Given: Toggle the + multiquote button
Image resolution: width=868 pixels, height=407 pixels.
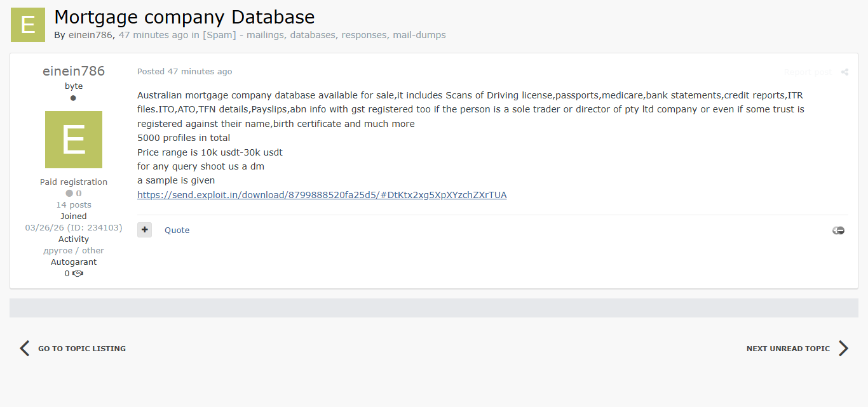Looking at the screenshot, I should click(x=144, y=230).
